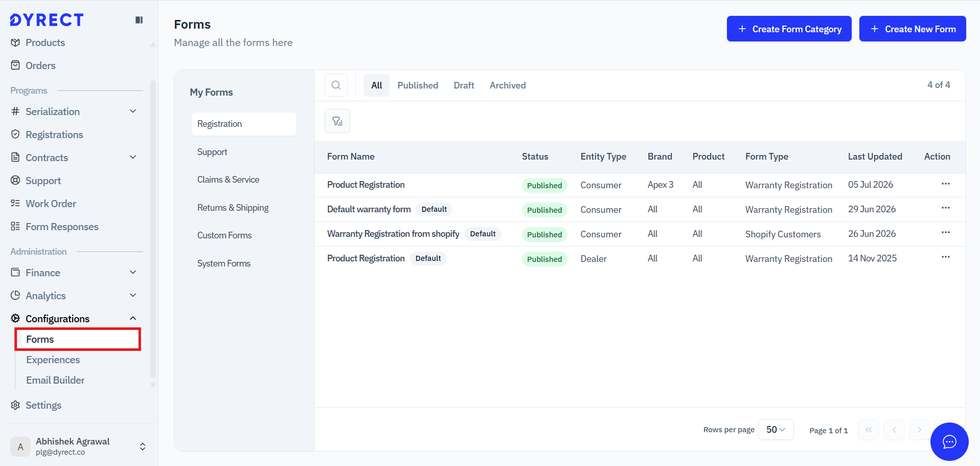Sort by Last Updated column header

[875, 157]
